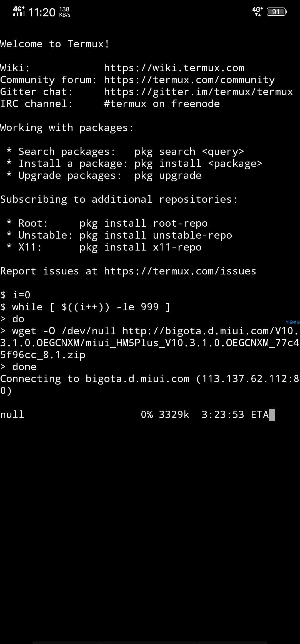The width and height of the screenshot is (300, 644).
Task: Tap the left 4G+ signal strength icon
Action: [x=19, y=11]
